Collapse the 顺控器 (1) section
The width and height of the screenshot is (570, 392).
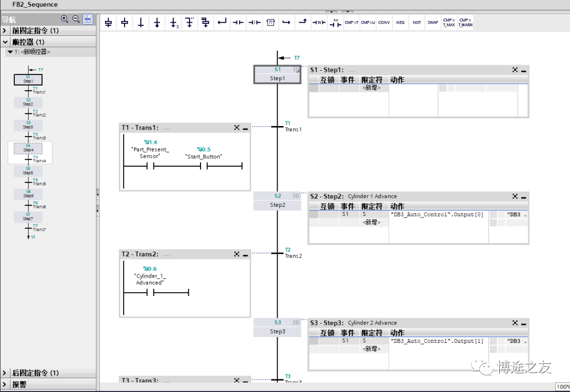(x=5, y=42)
